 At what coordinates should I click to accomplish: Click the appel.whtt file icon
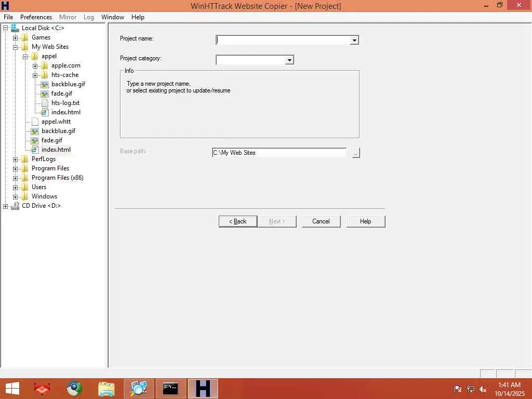click(35, 122)
